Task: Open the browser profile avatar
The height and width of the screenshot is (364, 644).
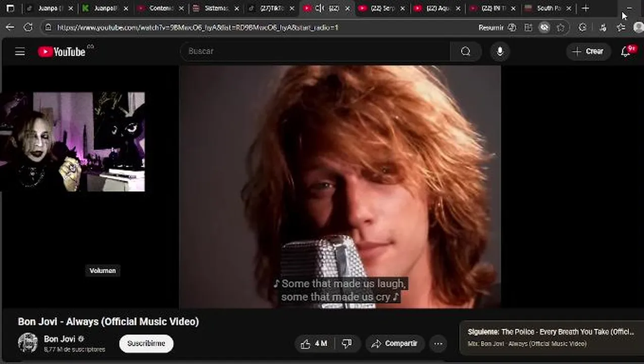Action: [639, 27]
